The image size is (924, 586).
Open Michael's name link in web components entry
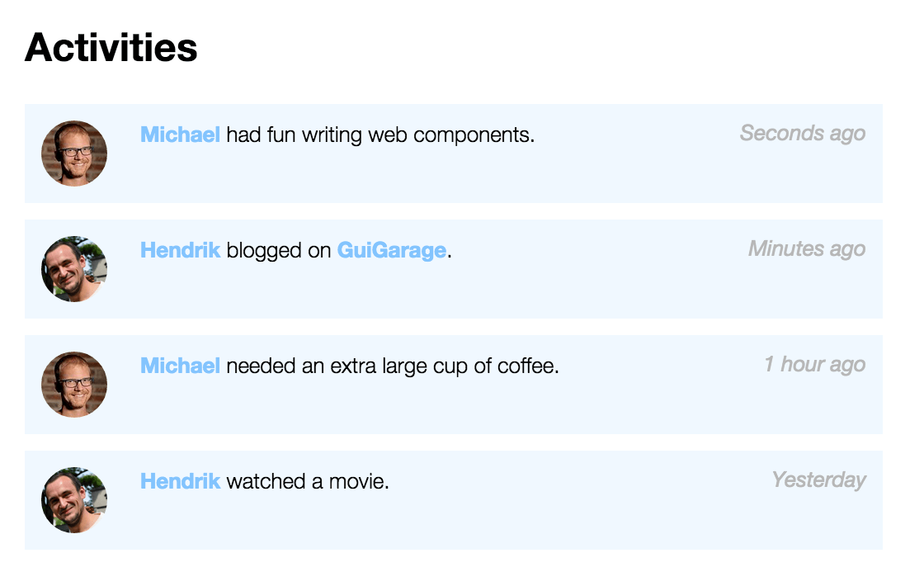(x=180, y=135)
